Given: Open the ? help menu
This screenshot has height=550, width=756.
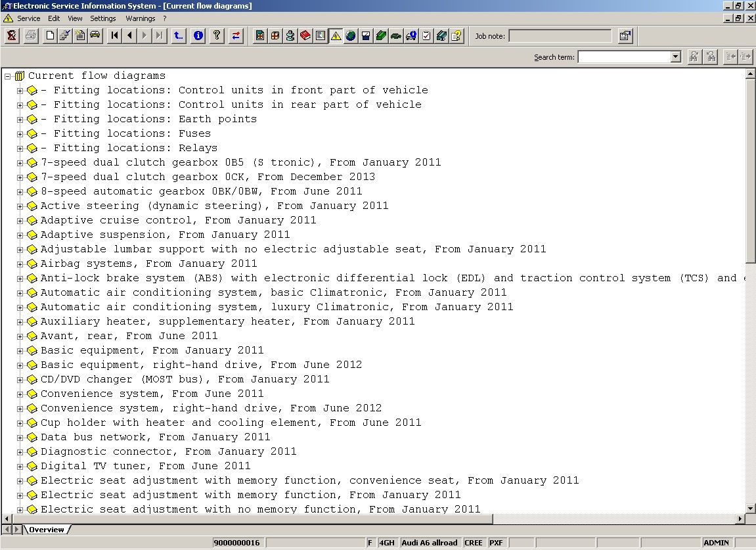Looking at the screenshot, I should 164,18.
